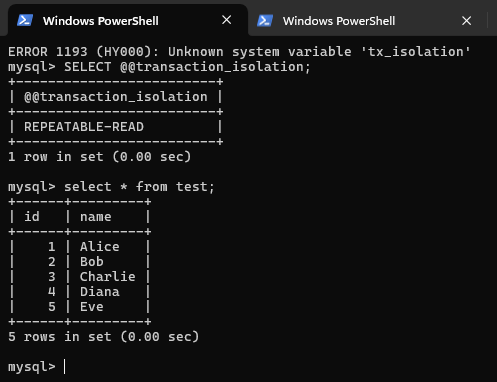Click the 'id' column header
Image resolution: width=497 pixels, height=382 pixels.
pyautogui.click(x=32, y=217)
